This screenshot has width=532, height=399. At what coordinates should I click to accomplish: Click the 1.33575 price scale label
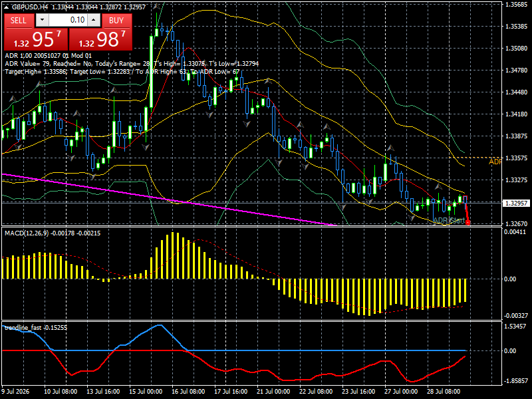pyautogui.click(x=516, y=158)
